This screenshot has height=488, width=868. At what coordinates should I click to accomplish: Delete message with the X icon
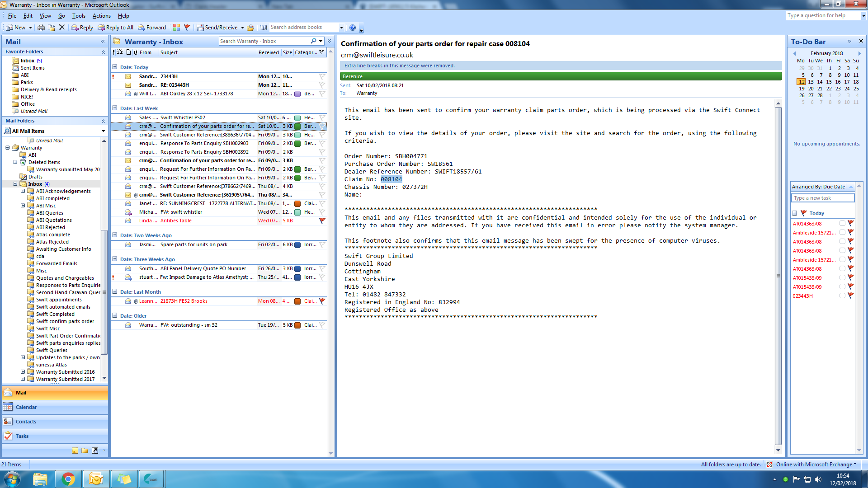(x=62, y=28)
